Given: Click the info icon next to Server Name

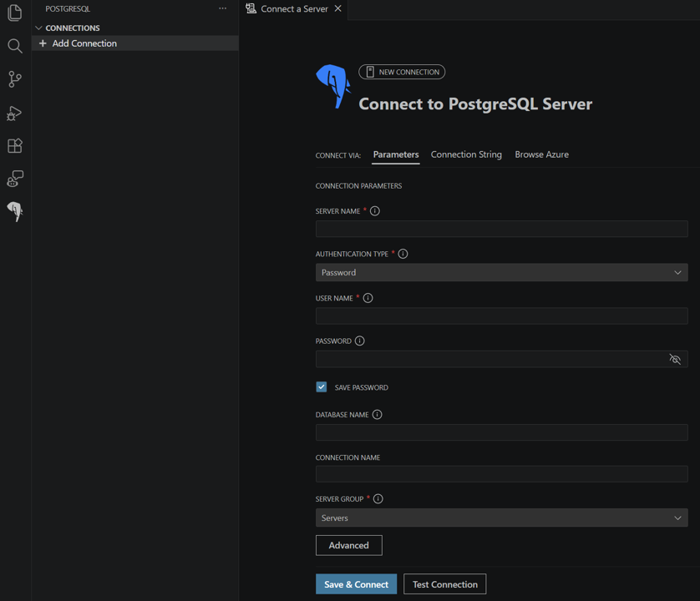Looking at the screenshot, I should [375, 211].
